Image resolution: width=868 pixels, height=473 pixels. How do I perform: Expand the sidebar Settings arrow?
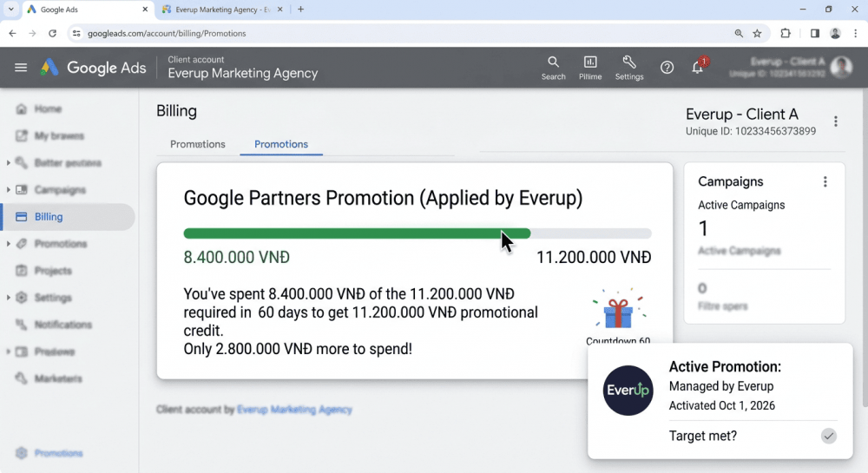pyautogui.click(x=9, y=298)
